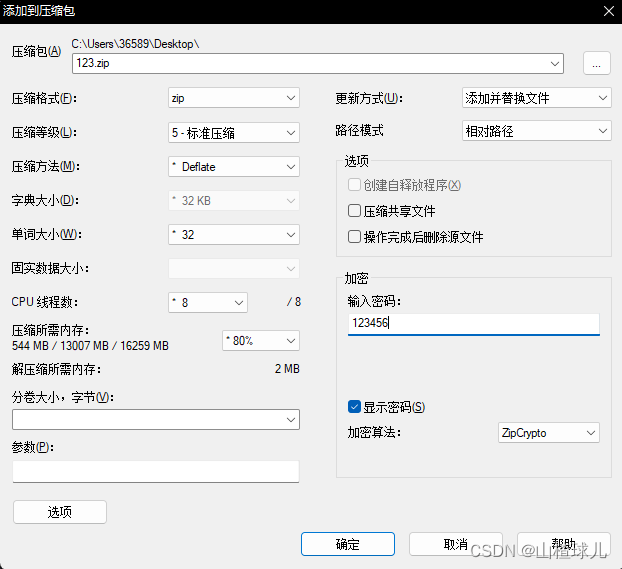Screen dimensions: 622x569
Task: Close the 添加到压缩包 dialog
Action: coord(609,11)
